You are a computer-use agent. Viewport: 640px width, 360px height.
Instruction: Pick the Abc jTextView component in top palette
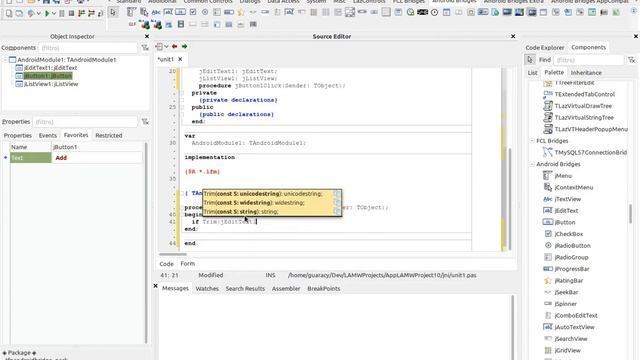click(156, 12)
